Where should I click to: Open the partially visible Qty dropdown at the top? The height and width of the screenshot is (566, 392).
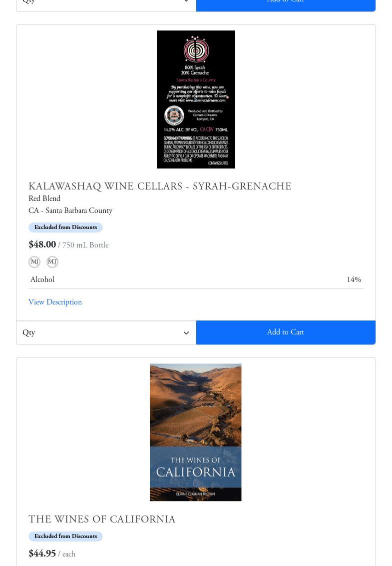[106, 5]
